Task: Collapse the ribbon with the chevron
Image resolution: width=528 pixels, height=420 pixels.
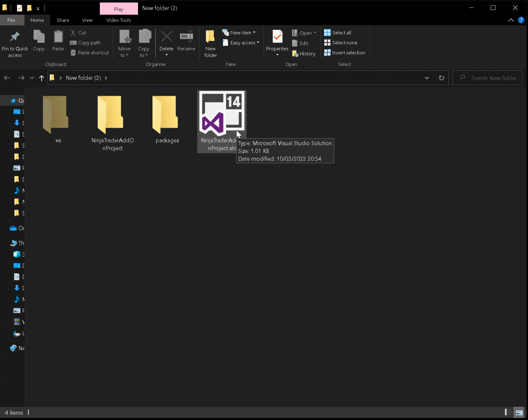Action: pyautogui.click(x=511, y=20)
